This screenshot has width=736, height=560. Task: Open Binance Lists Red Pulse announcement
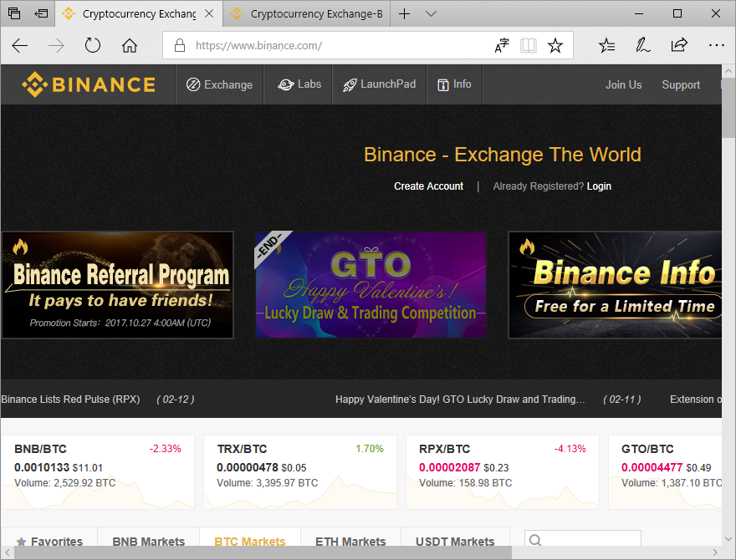click(70, 400)
